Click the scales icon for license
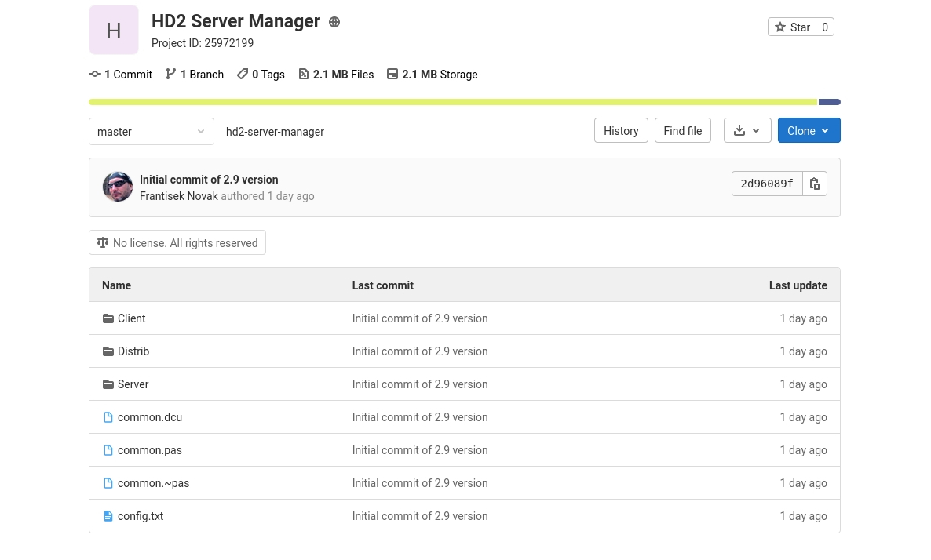This screenshot has height=560, width=931. tap(103, 243)
